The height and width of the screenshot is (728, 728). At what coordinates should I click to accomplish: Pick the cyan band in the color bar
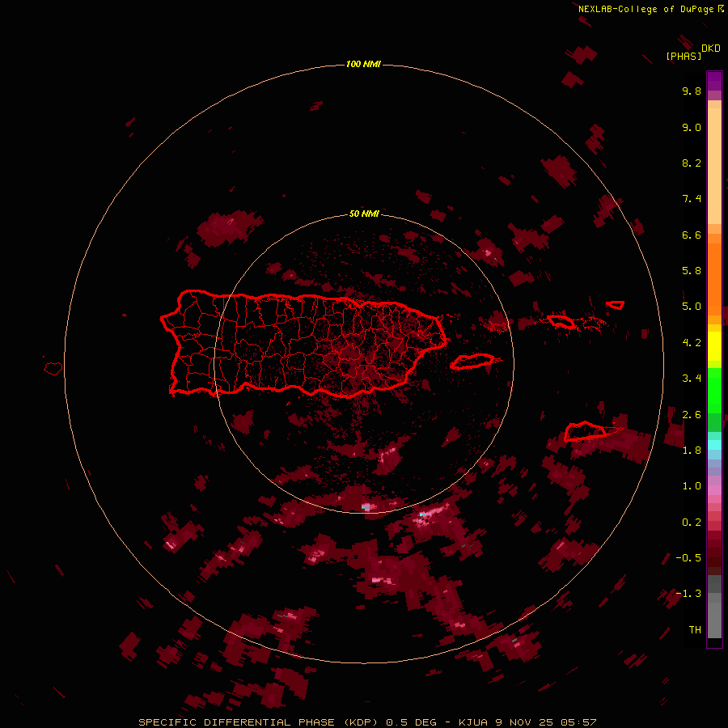tap(714, 445)
